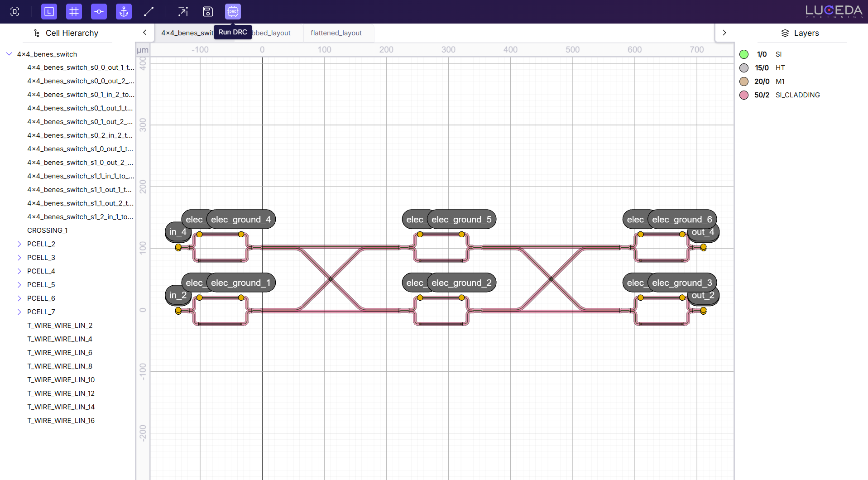Toggle the labels display button
The width and height of the screenshot is (868, 480).
[x=49, y=12]
